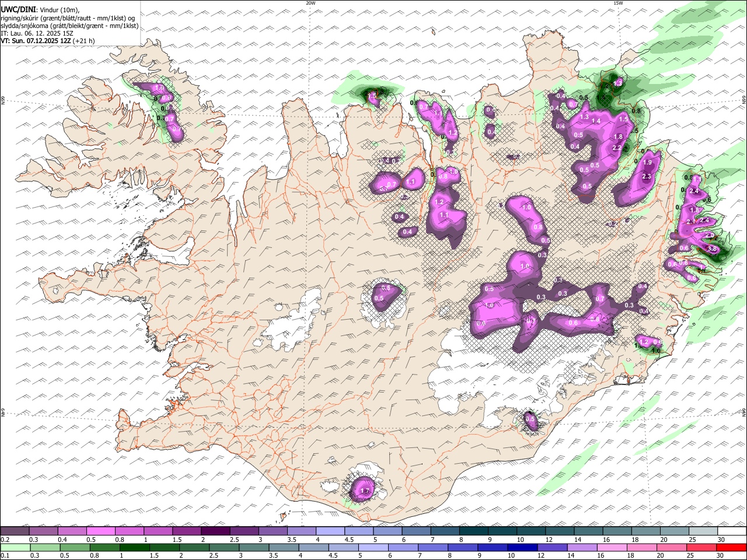Click the '0.2' label under upper legend row

[5, 540]
